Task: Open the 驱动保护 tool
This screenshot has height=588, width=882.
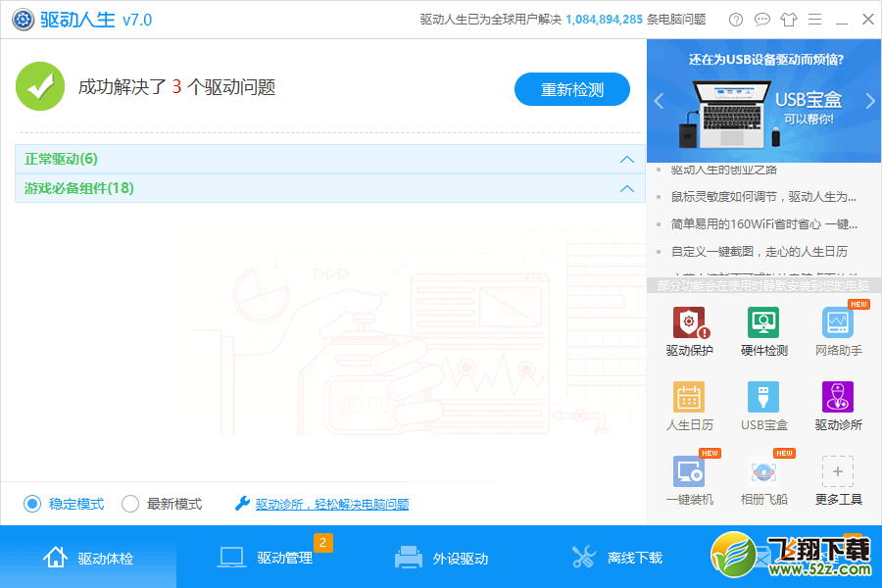Action: point(689,332)
